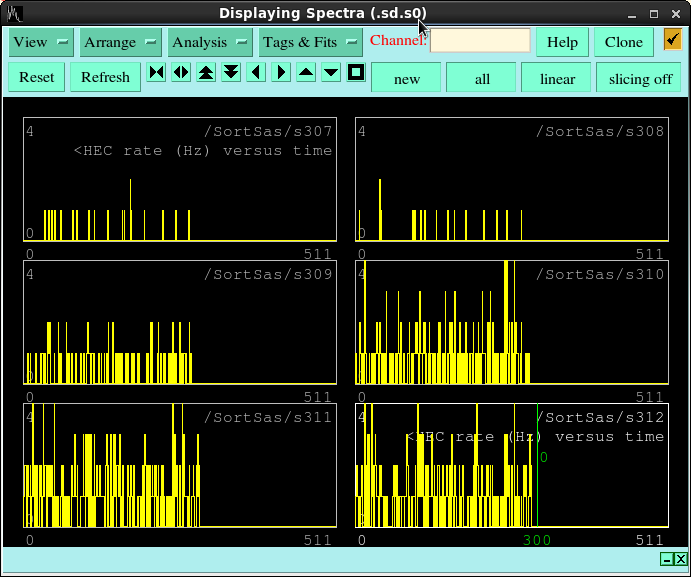The height and width of the screenshot is (577, 691).
Task: Click the up arrow icon
Action: click(x=306, y=72)
